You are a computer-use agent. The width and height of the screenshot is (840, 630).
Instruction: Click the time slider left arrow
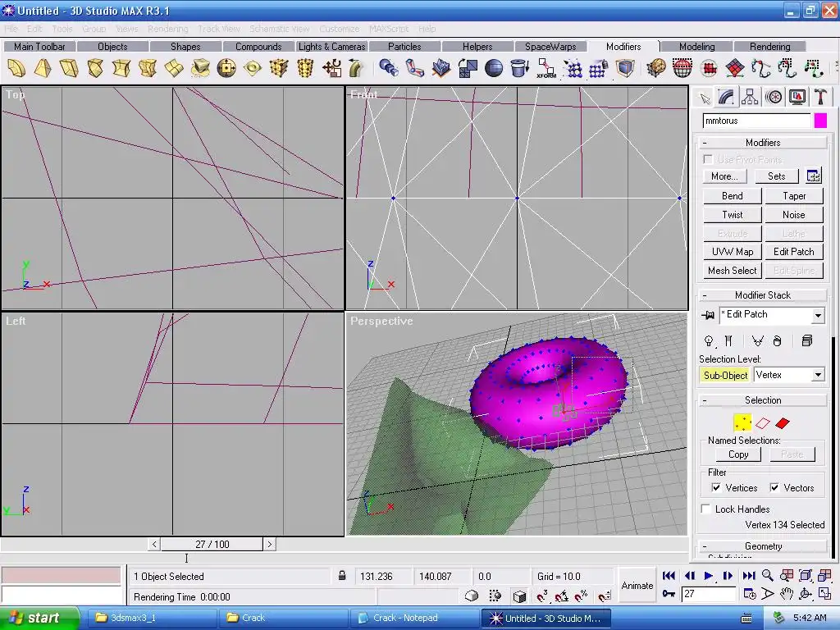(x=154, y=545)
